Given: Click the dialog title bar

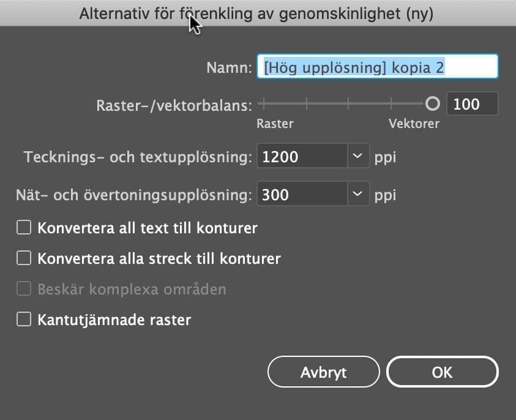Looking at the screenshot, I should (x=257, y=14).
